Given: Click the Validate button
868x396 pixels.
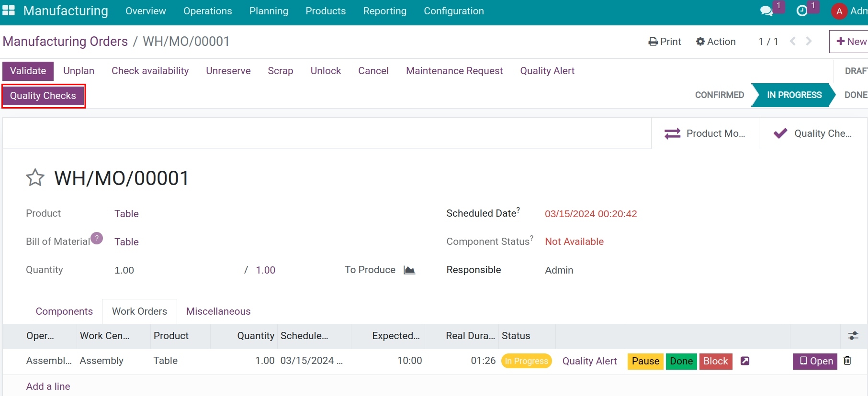Looking at the screenshot, I should pyautogui.click(x=28, y=71).
